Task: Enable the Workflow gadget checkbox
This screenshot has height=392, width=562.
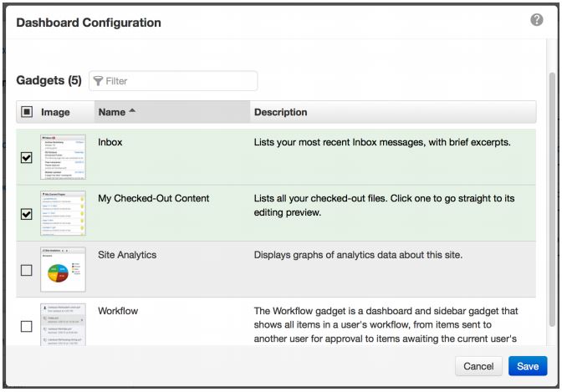Action: coord(25,326)
